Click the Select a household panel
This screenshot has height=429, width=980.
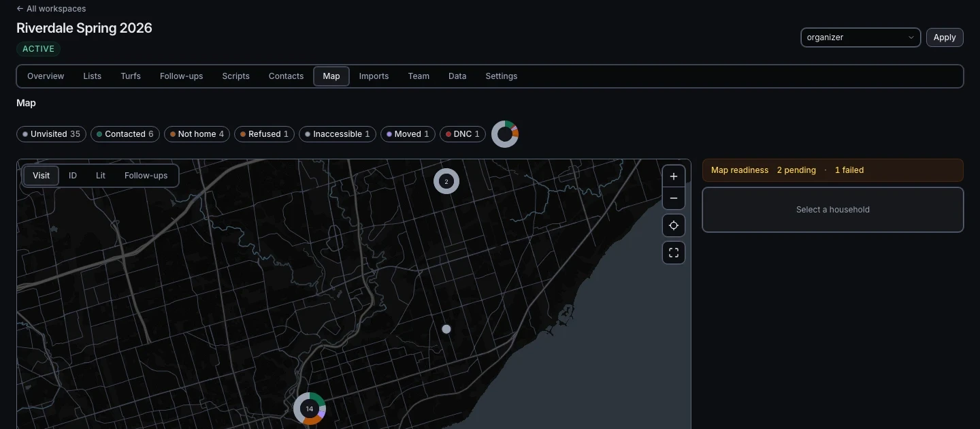coord(833,210)
